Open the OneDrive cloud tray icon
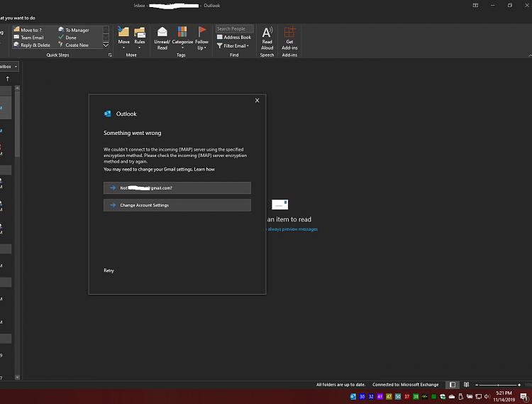This screenshot has height=404, width=532. coord(452,396)
